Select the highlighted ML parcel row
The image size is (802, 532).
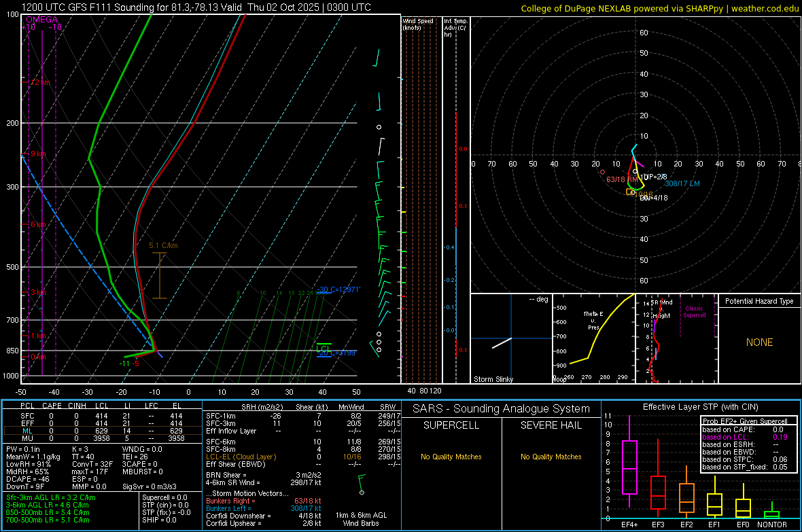pos(103,431)
